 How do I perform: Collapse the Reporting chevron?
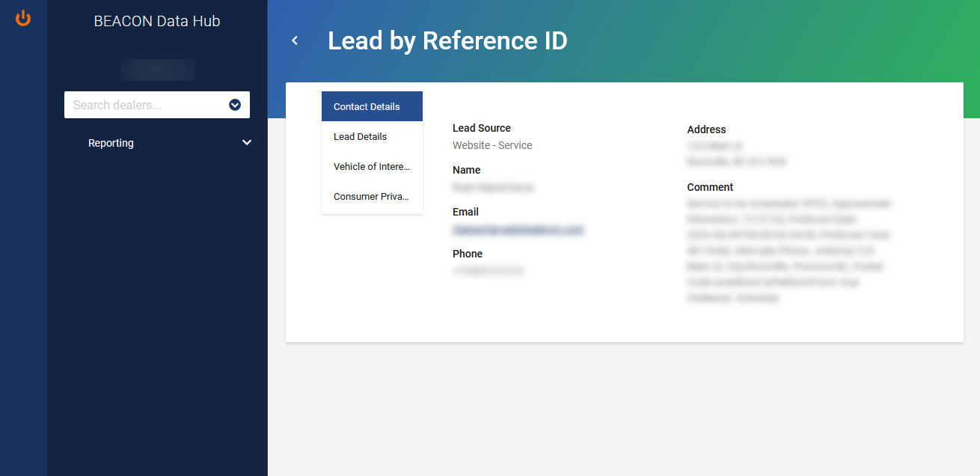(247, 142)
